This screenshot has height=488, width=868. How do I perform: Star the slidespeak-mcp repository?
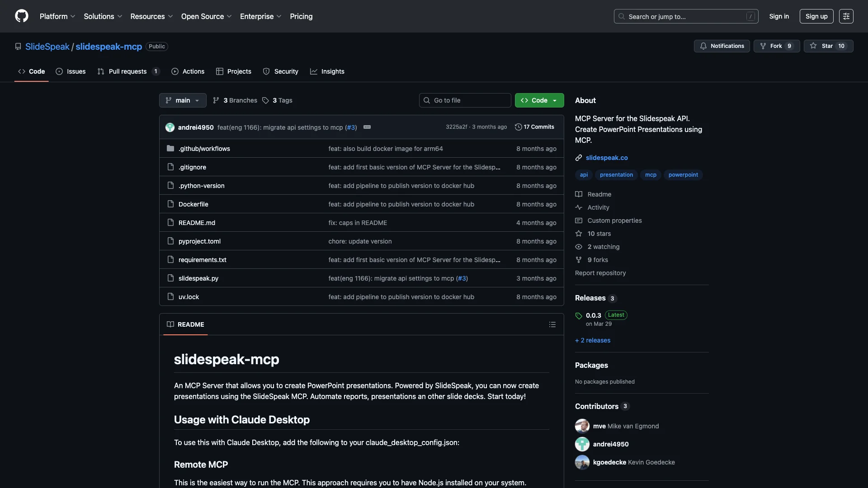coord(828,46)
